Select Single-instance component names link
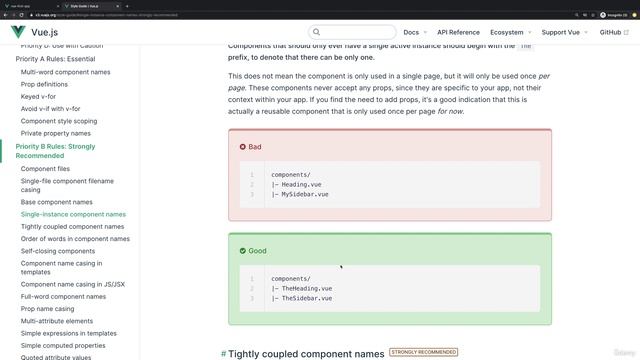 click(73, 214)
